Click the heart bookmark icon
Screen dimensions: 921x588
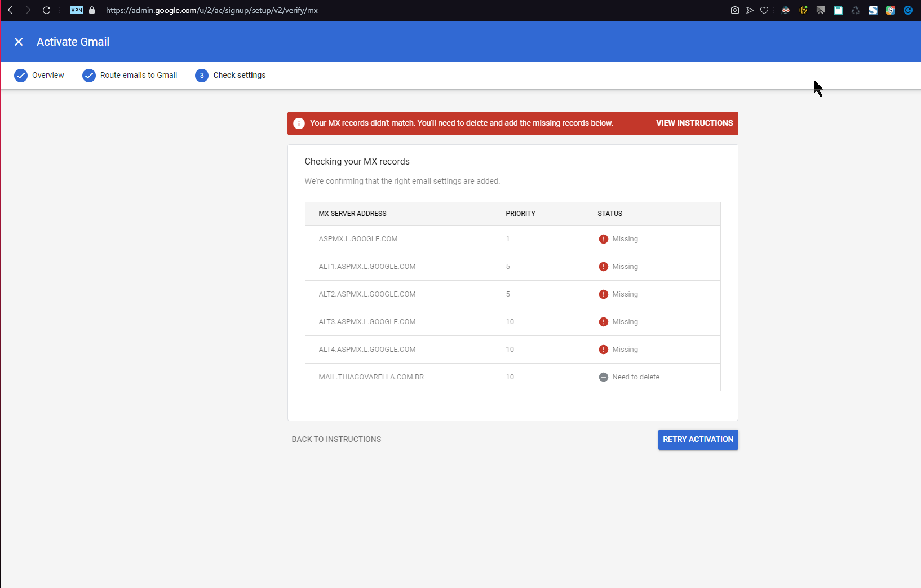click(x=764, y=10)
